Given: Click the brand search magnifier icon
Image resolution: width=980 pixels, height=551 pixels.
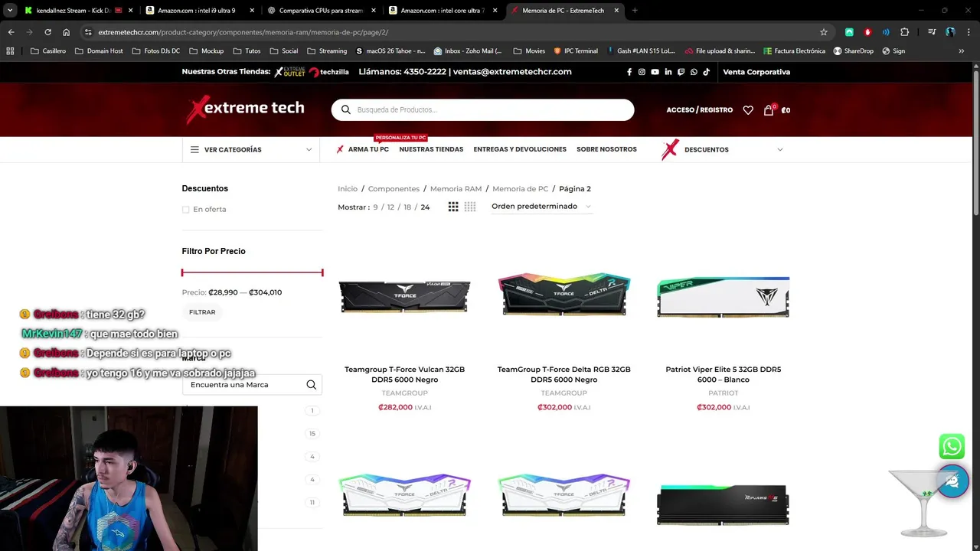Looking at the screenshot, I should [x=311, y=385].
